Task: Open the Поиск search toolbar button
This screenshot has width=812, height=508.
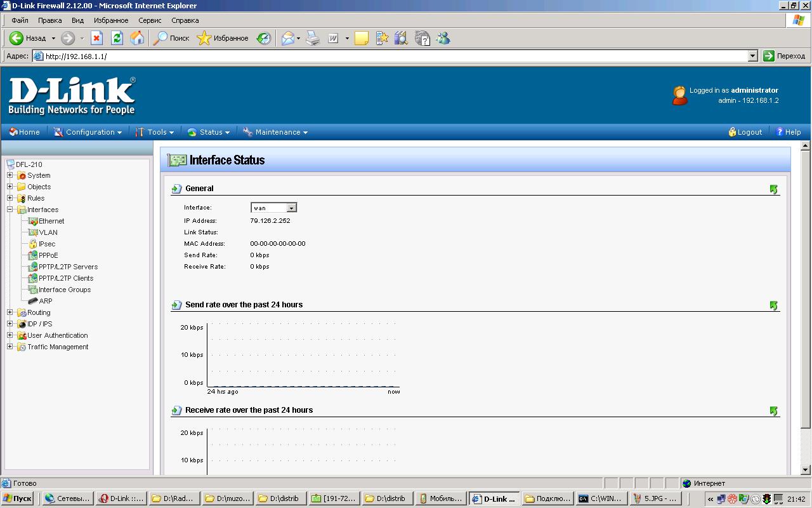Action: click(x=172, y=38)
